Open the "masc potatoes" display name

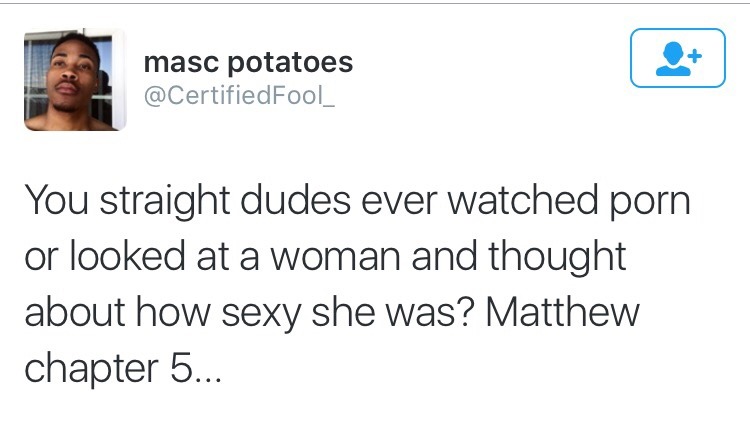click(x=248, y=62)
